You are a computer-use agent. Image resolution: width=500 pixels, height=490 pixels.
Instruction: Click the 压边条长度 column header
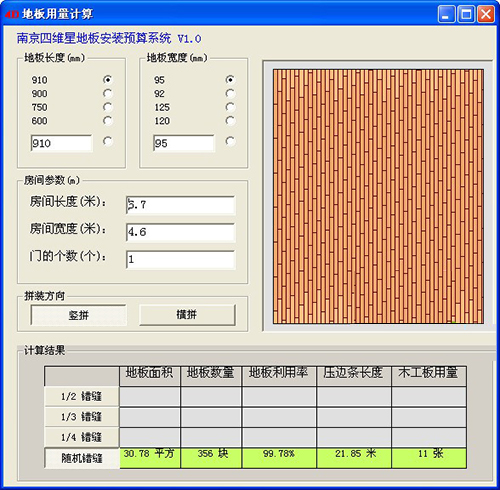click(354, 376)
